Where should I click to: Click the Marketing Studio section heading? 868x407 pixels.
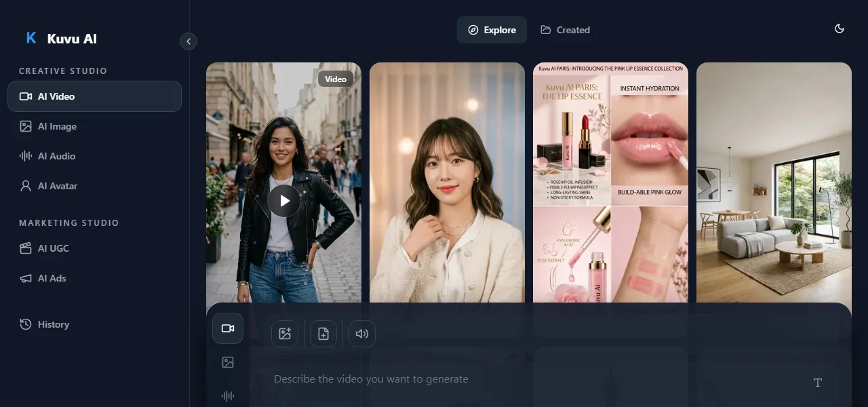pos(69,222)
